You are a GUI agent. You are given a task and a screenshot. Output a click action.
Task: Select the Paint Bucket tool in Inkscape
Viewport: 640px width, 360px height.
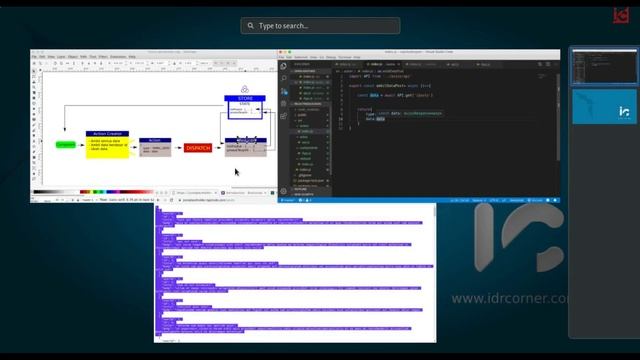(34, 157)
